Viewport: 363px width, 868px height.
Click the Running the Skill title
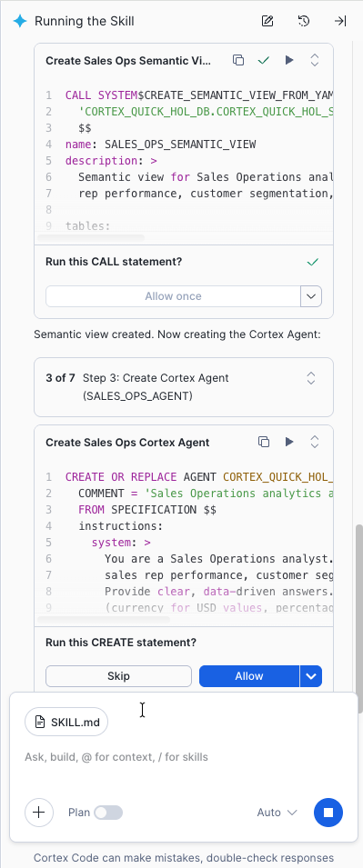point(85,22)
